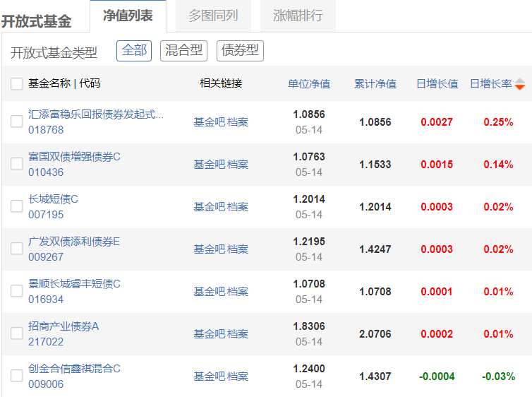Open 档案 link for 创金合信鑫祺混合C

click(x=238, y=377)
